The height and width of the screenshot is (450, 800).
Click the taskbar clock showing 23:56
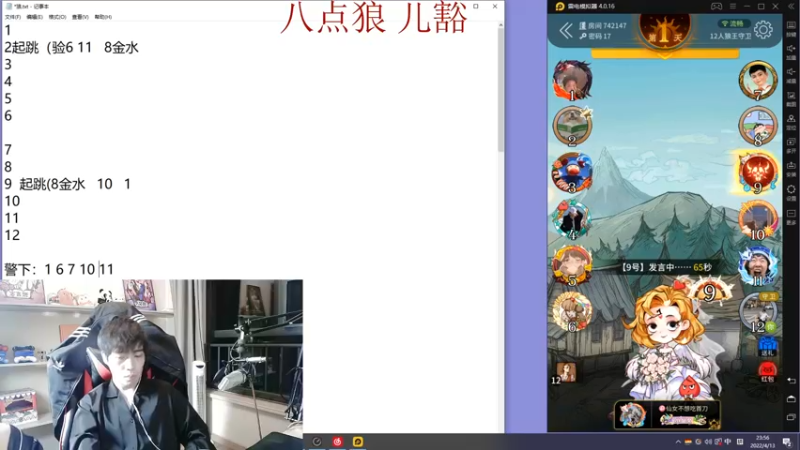tap(763, 441)
